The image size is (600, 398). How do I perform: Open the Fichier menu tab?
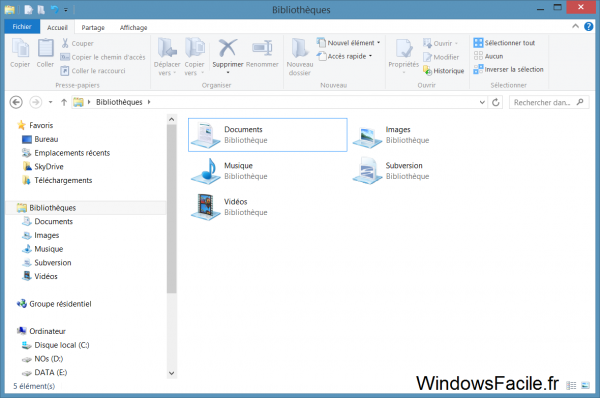[22, 26]
